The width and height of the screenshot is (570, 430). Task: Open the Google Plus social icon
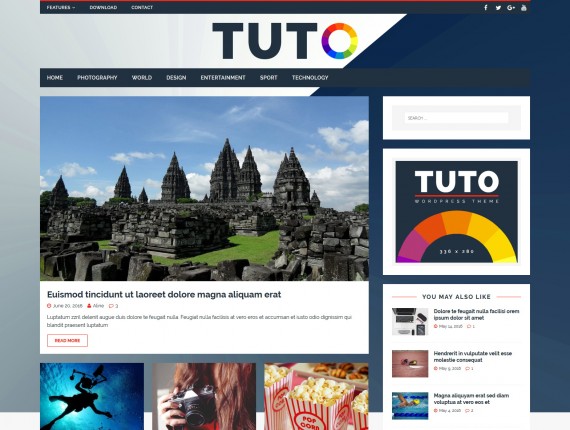511,8
